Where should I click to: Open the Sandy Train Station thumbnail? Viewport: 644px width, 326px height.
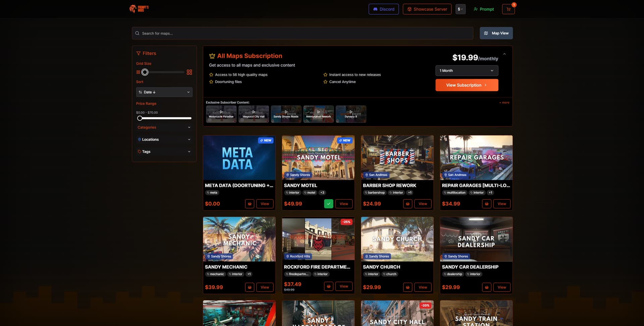[476, 313]
